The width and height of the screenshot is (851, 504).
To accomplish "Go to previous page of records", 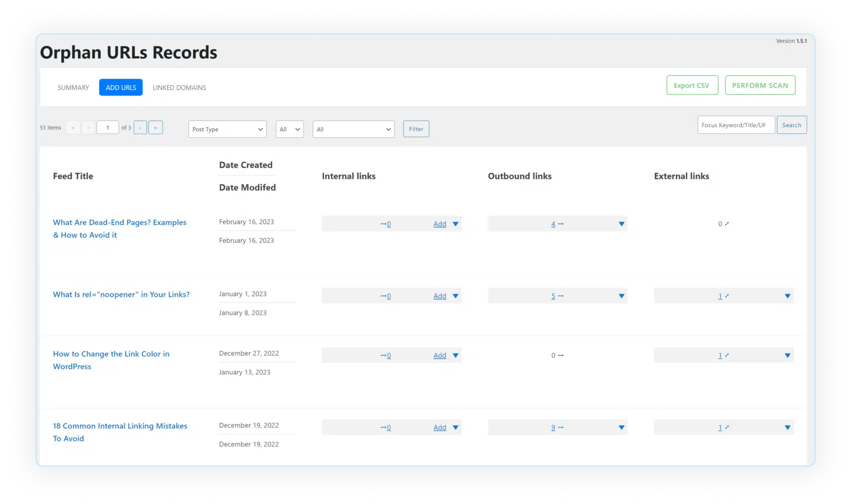I will (x=88, y=128).
